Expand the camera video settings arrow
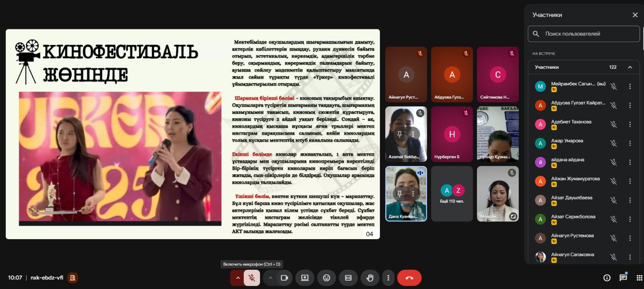 click(x=270, y=278)
